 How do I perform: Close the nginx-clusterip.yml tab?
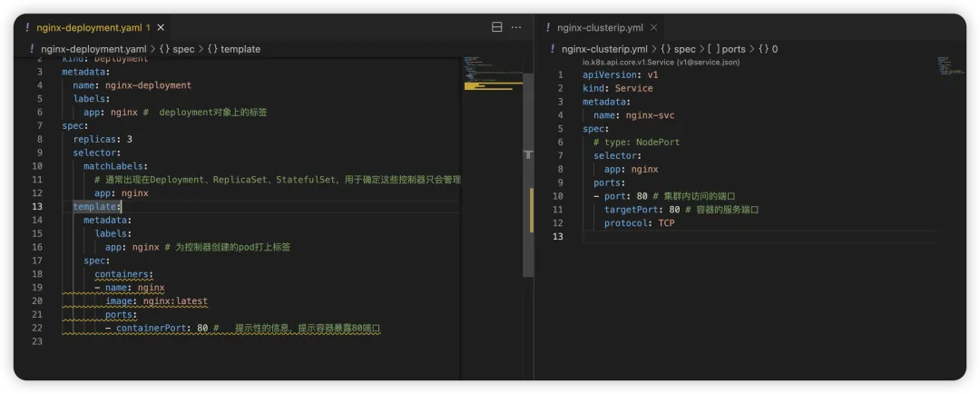click(653, 27)
